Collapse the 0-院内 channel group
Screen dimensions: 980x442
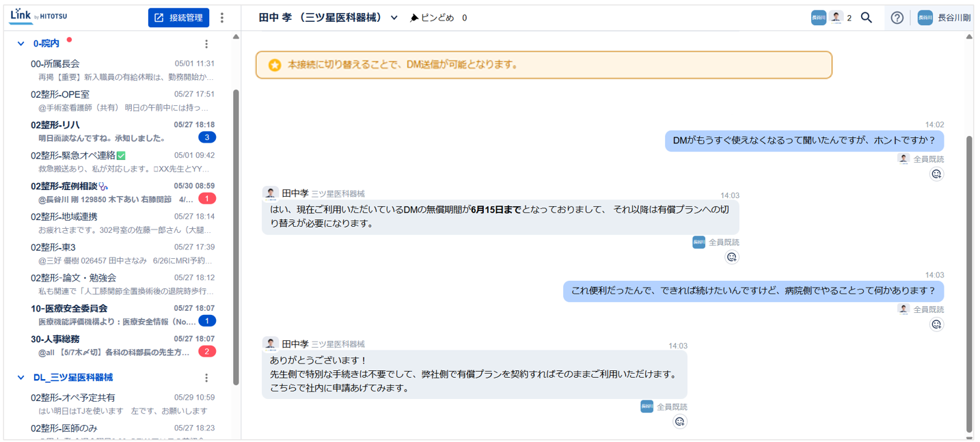(21, 44)
